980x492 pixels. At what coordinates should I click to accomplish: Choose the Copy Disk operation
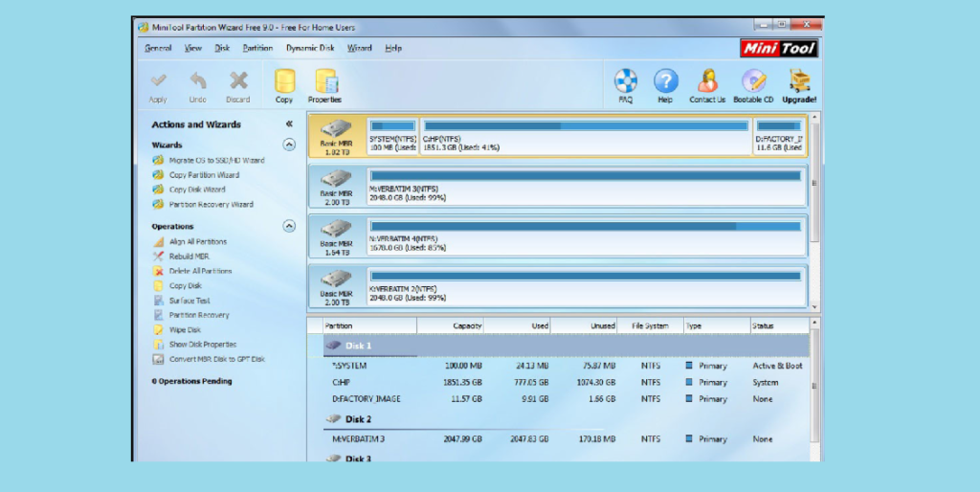[x=186, y=285]
